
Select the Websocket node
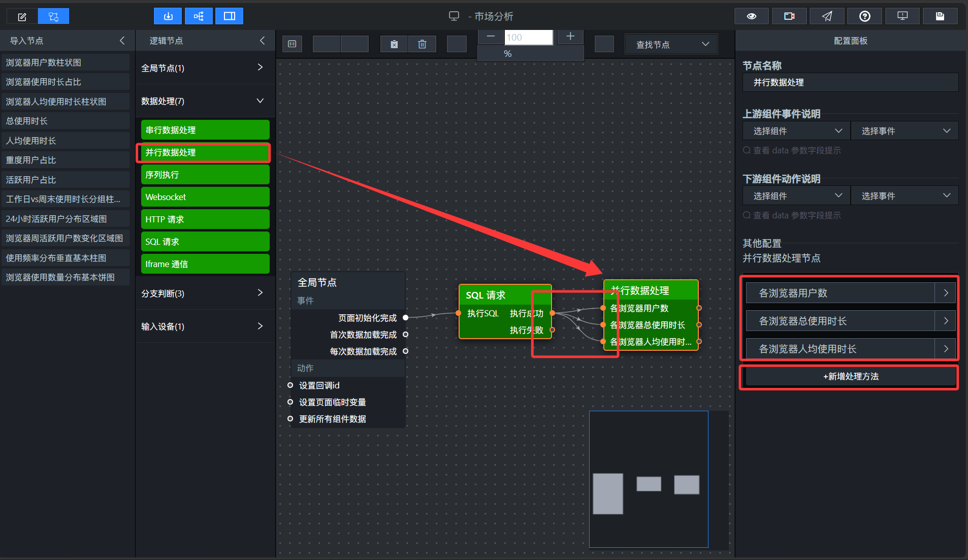pyautogui.click(x=205, y=197)
